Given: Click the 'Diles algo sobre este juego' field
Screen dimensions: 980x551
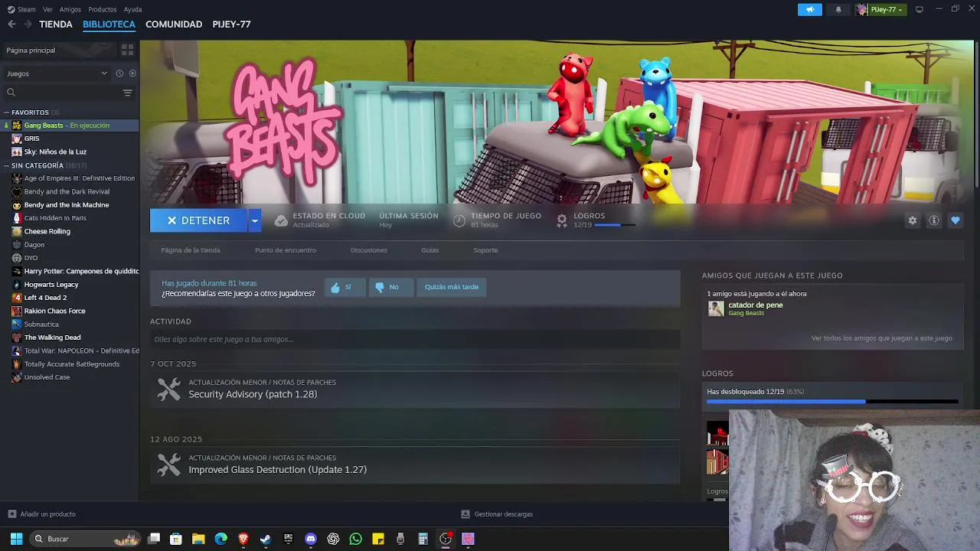Looking at the screenshot, I should click(415, 339).
